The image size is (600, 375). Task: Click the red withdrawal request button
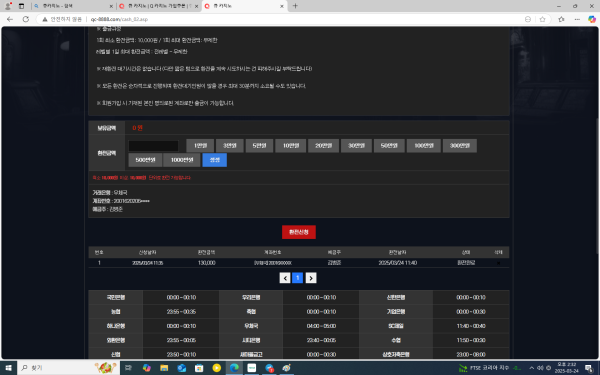[299, 232]
